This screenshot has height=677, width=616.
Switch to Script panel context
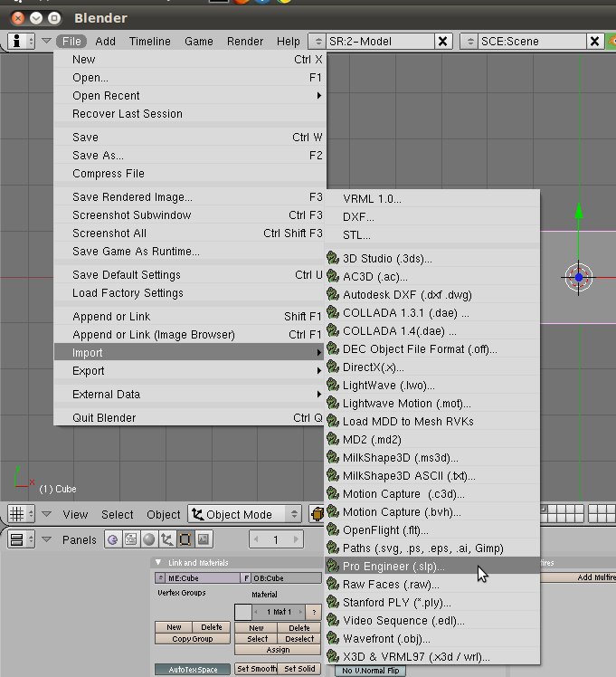(x=130, y=539)
